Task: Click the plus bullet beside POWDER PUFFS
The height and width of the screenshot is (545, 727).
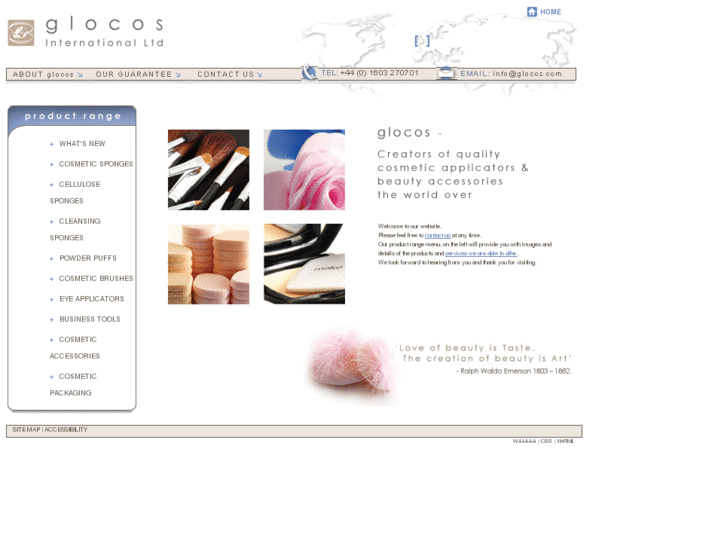Action: (x=51, y=258)
